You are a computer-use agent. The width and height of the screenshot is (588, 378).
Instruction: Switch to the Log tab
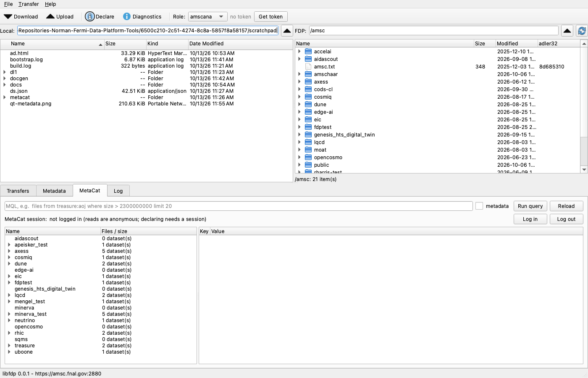[x=118, y=191]
